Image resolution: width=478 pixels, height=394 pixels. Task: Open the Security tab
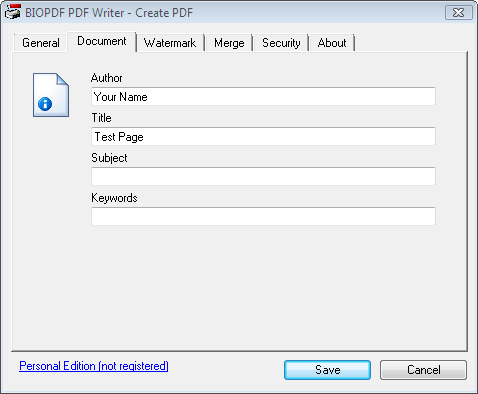281,43
